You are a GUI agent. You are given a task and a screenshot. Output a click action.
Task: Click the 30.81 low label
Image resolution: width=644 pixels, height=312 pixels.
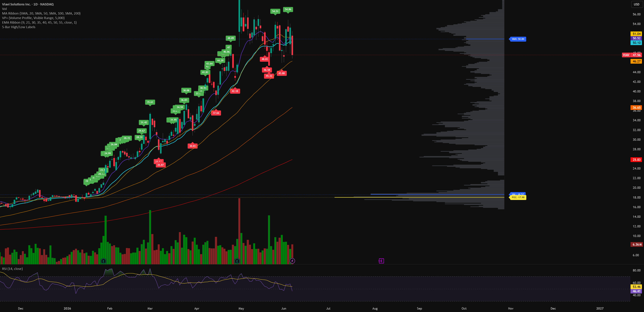[193, 146]
